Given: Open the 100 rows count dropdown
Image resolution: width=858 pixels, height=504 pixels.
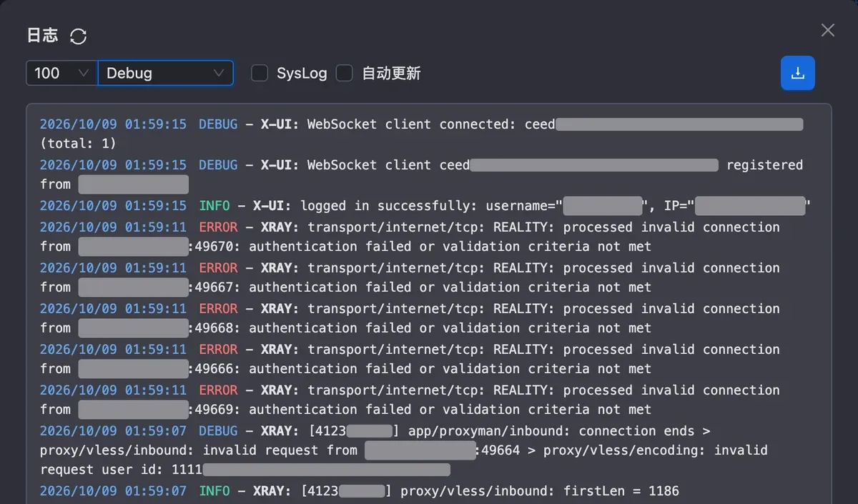Looking at the screenshot, I should (61, 73).
